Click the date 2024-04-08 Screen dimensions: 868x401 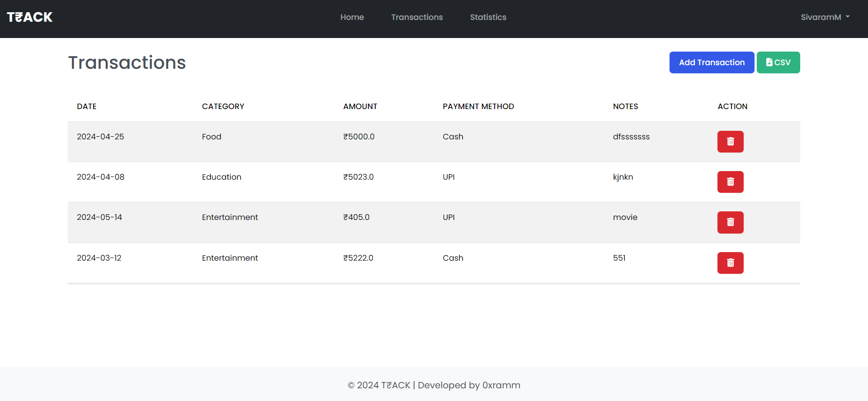click(100, 177)
